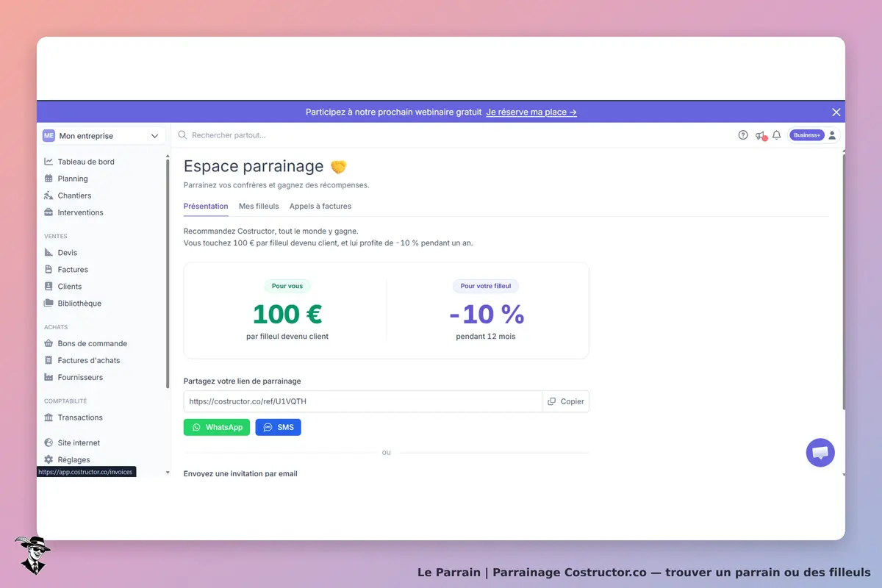Image resolution: width=882 pixels, height=588 pixels.
Task: Expand the Mon entreprise dropdown
Action: pos(102,136)
